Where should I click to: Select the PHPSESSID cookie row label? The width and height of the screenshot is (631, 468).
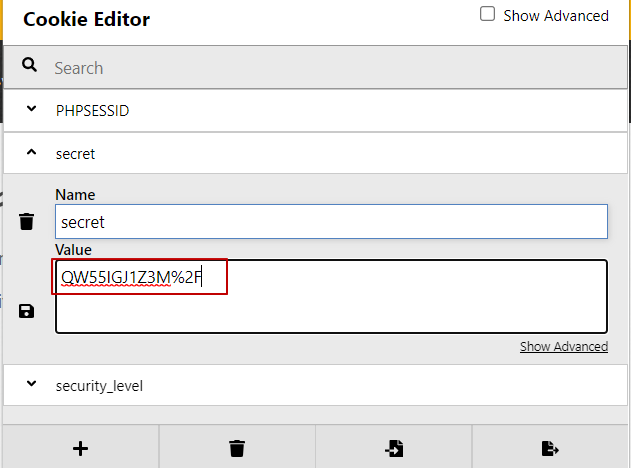coord(92,111)
